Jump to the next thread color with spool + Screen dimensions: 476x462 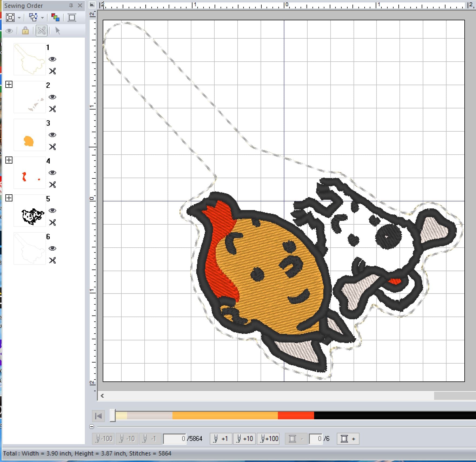pos(348,438)
